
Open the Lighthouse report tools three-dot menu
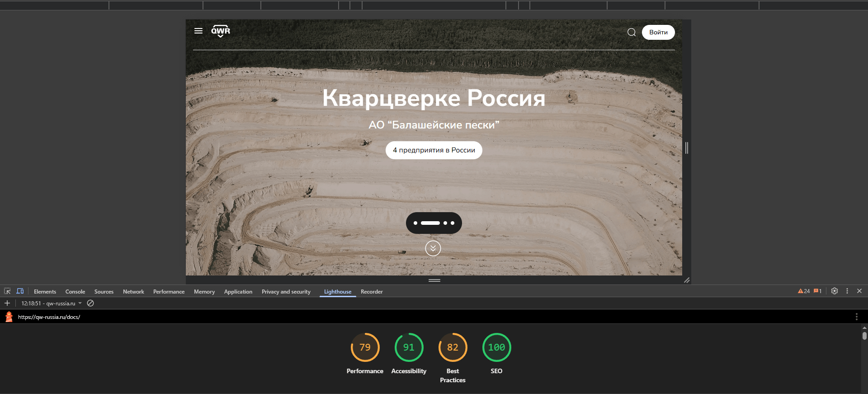coord(856,317)
